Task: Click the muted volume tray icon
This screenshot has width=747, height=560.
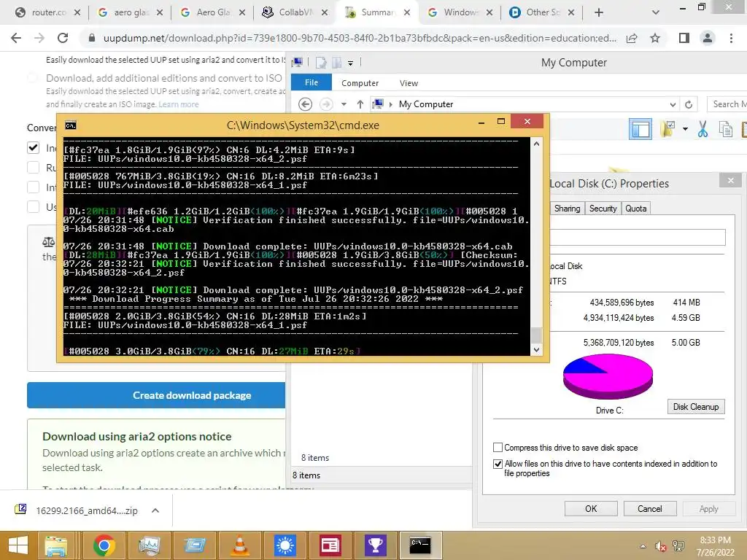Action: pos(660,546)
